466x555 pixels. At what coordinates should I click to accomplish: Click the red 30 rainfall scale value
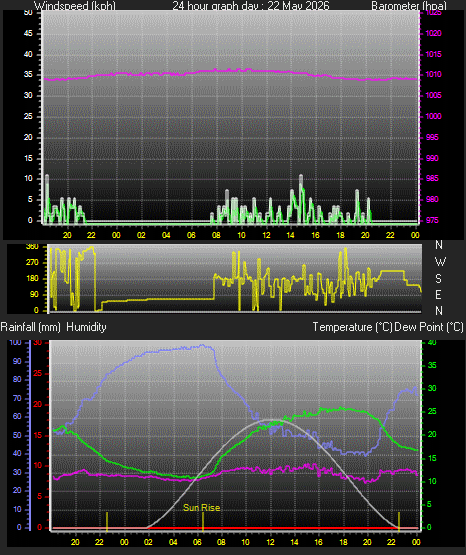[38, 342]
